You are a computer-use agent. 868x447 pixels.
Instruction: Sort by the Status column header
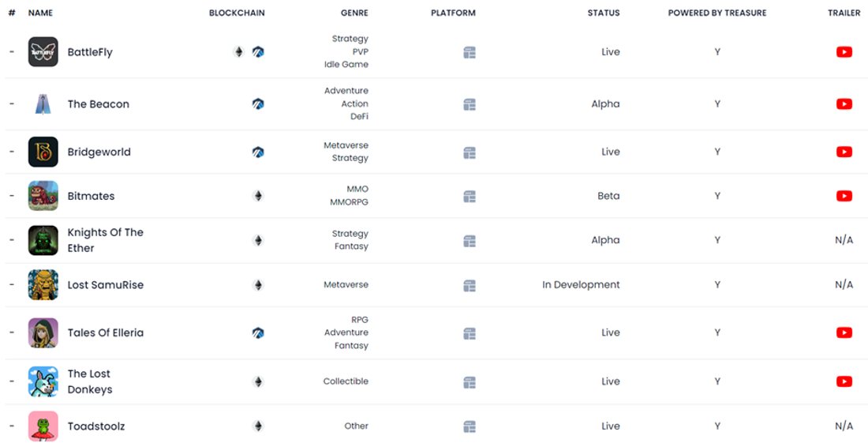click(x=603, y=13)
